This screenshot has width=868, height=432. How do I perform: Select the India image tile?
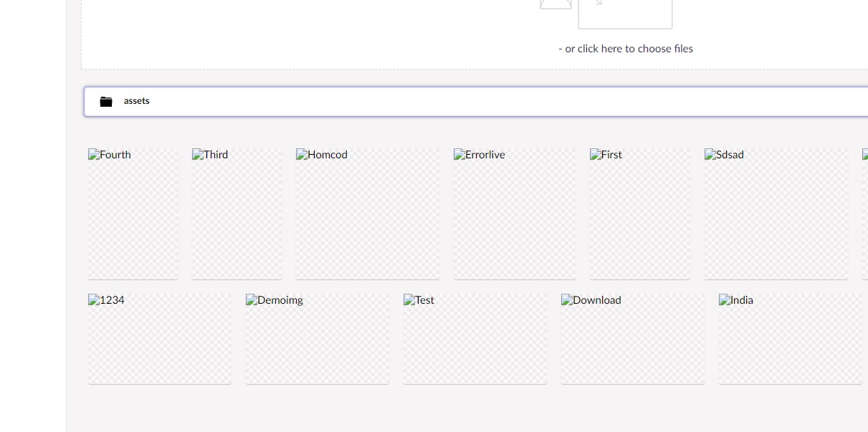point(790,340)
